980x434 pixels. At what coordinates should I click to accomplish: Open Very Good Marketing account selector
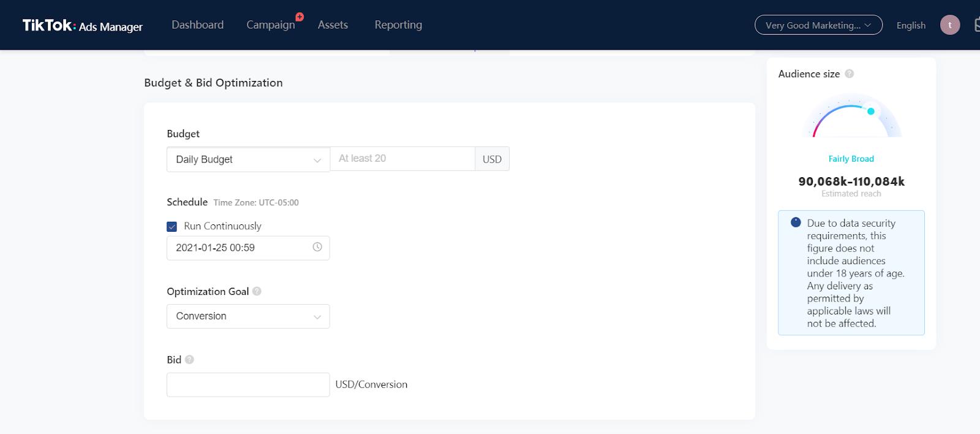coord(818,25)
